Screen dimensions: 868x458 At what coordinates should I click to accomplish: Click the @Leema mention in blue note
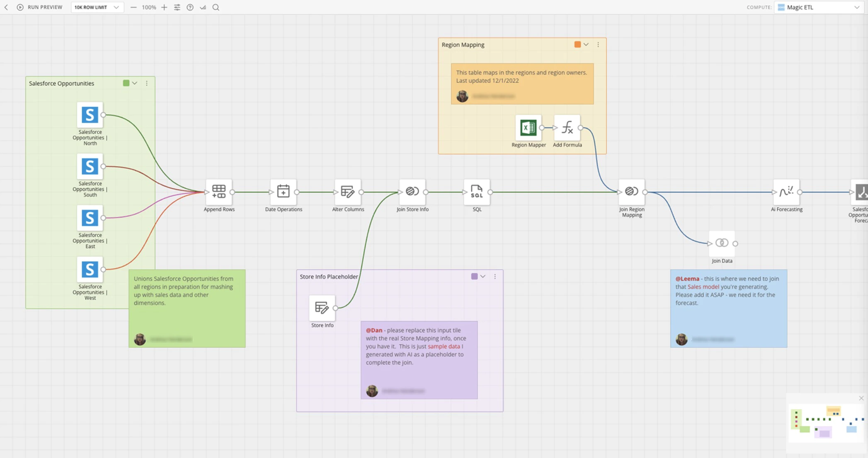pyautogui.click(x=687, y=279)
